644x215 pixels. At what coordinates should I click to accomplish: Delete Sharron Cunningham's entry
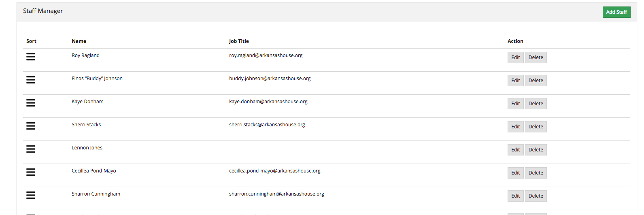click(536, 196)
